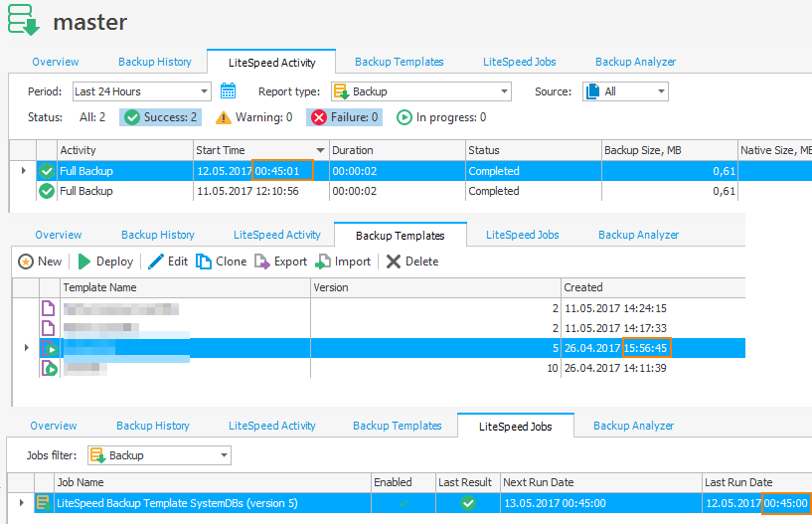
Task: Expand the selected template row arrow
Action: click(27, 348)
